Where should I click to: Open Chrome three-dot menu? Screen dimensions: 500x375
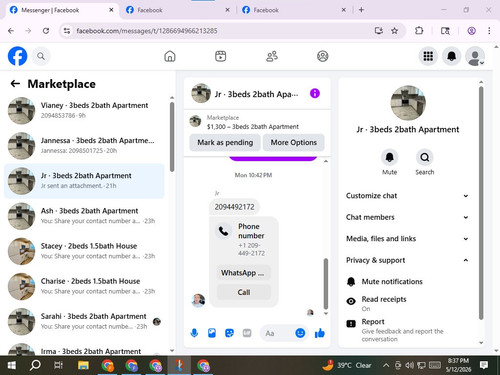[x=489, y=31]
